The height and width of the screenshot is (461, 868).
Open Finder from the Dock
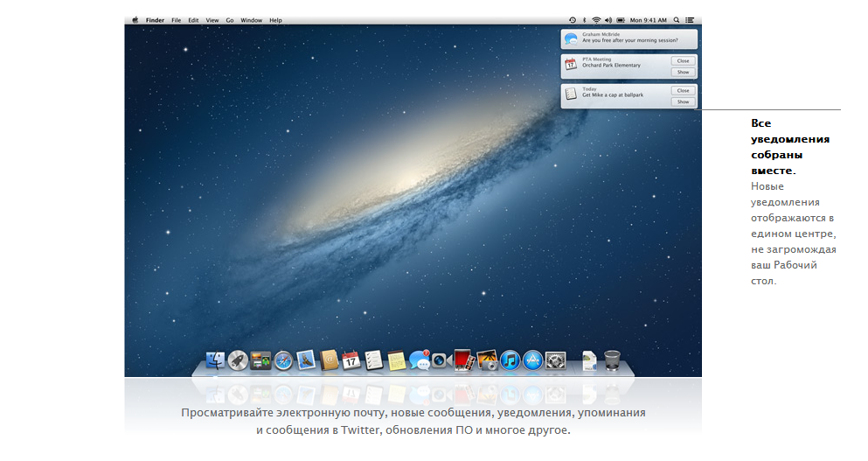[x=215, y=360]
